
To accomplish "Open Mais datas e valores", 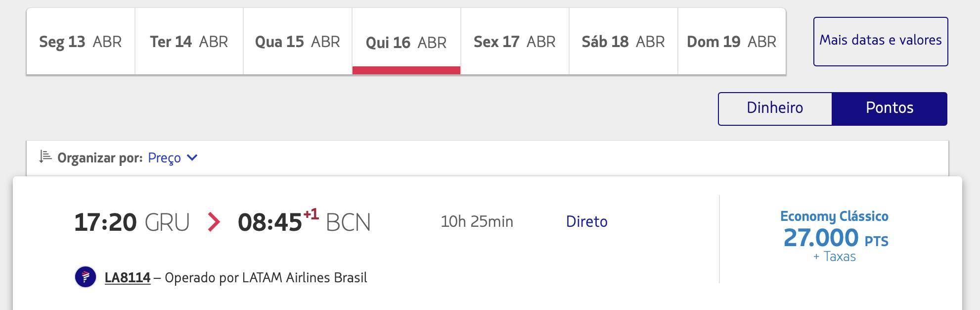I will point(881,42).
